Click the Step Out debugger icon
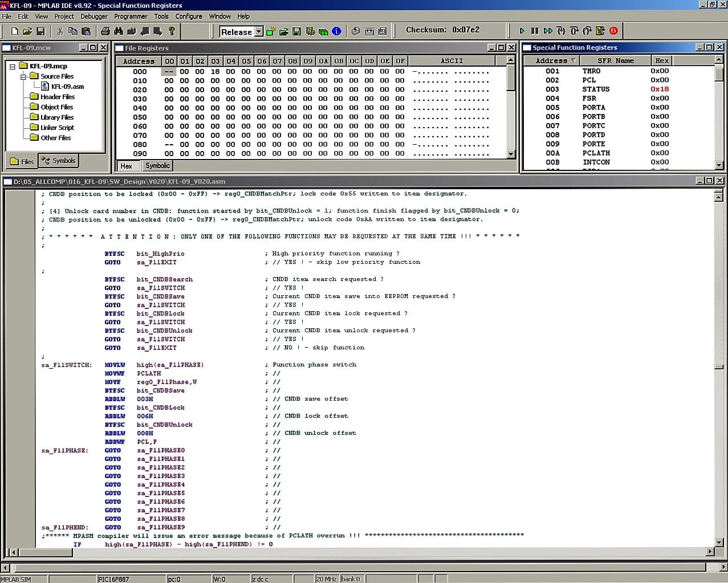The image size is (728, 583). [x=587, y=31]
